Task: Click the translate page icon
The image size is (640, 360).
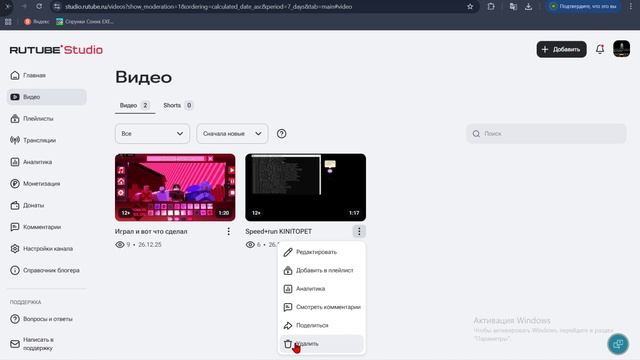Action: [513, 7]
